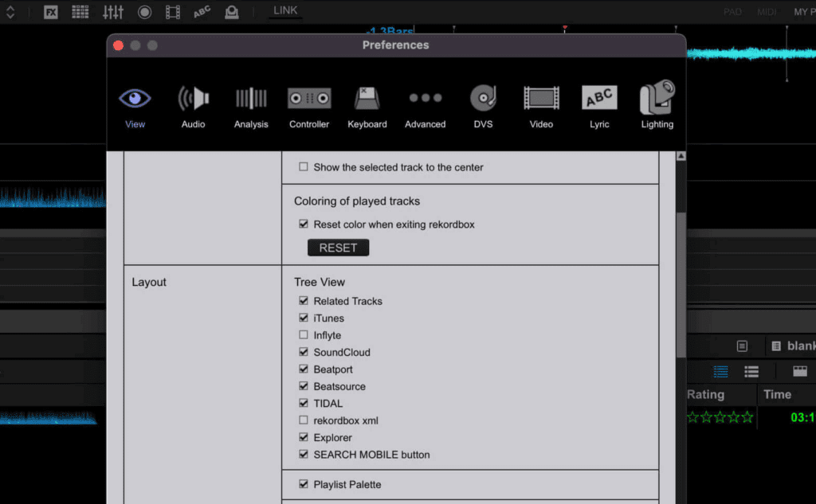Open the video film strip panel
Viewport: 816px width, 504px height.
173,12
